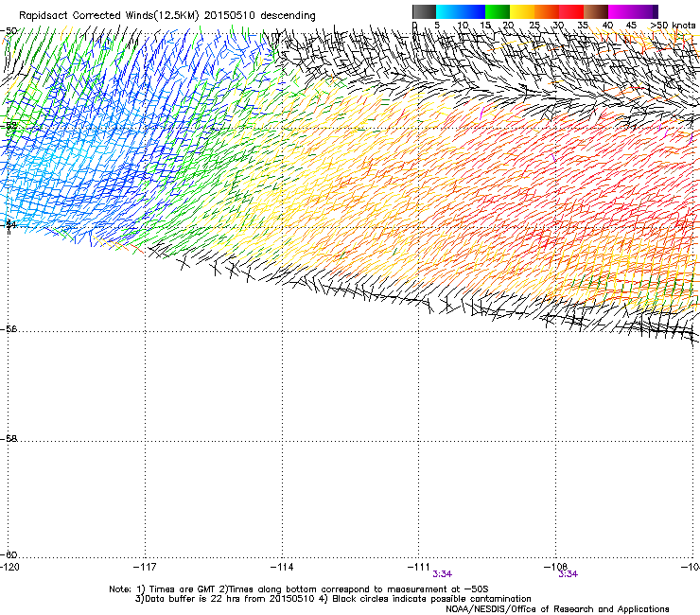The width and height of the screenshot is (700, 615).
Task: Click the Rapidscat Corrected Winds title text
Action: [167, 16]
